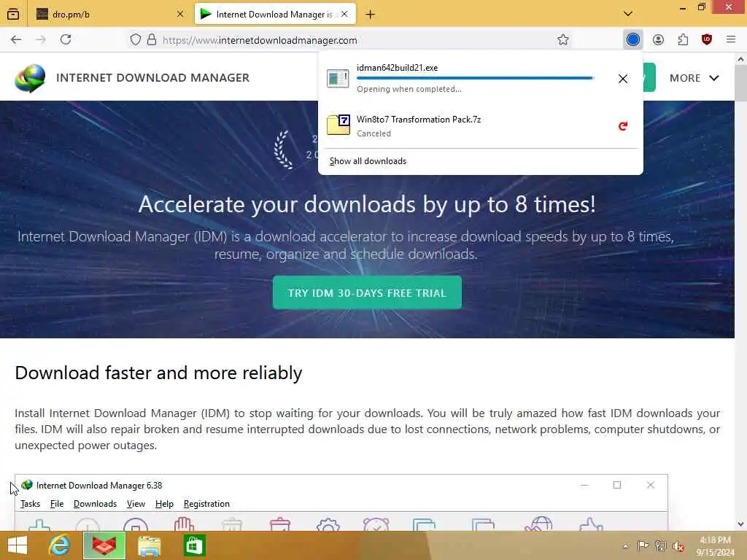
Task: Click File in the IDM screenshot menu
Action: click(x=57, y=504)
